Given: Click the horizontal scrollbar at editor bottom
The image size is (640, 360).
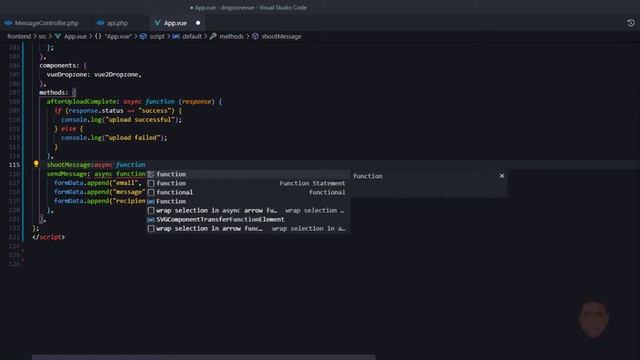Looking at the screenshot, I should [x=203, y=357].
